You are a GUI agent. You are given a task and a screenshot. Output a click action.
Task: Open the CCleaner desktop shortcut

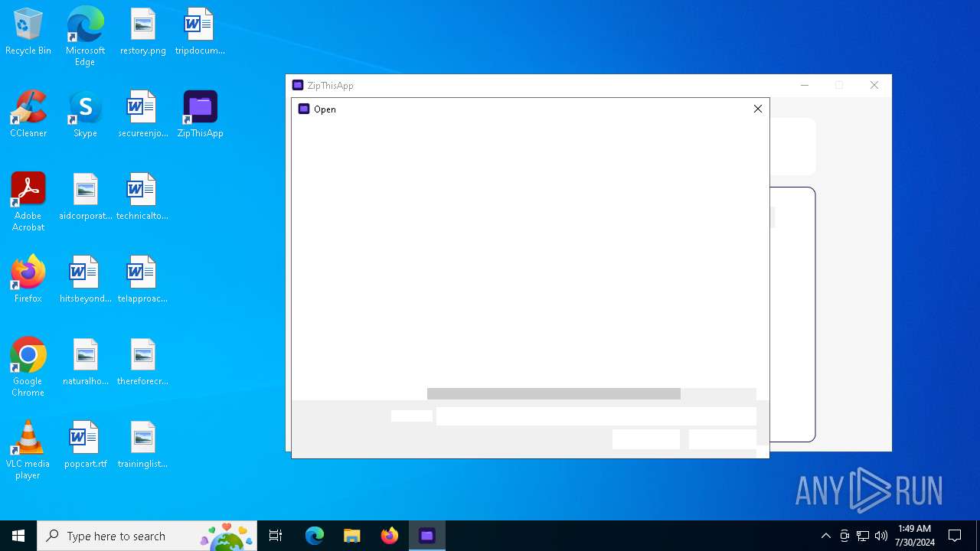tap(28, 115)
